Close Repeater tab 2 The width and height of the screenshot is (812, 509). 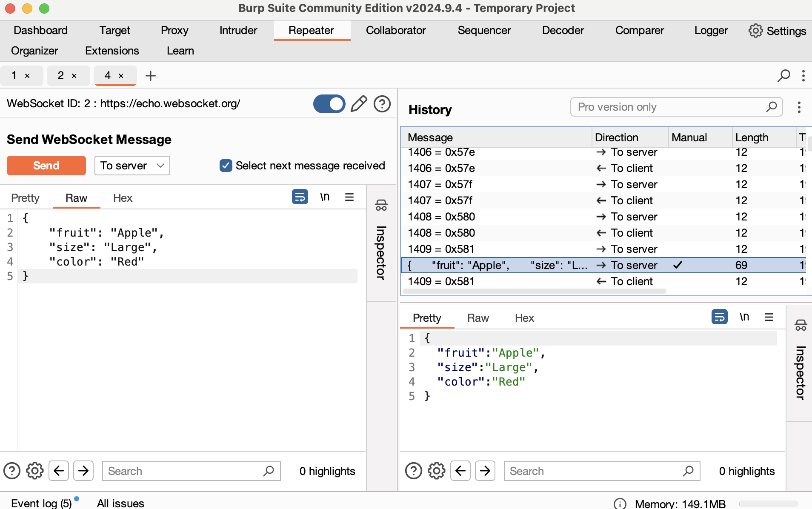tap(74, 76)
